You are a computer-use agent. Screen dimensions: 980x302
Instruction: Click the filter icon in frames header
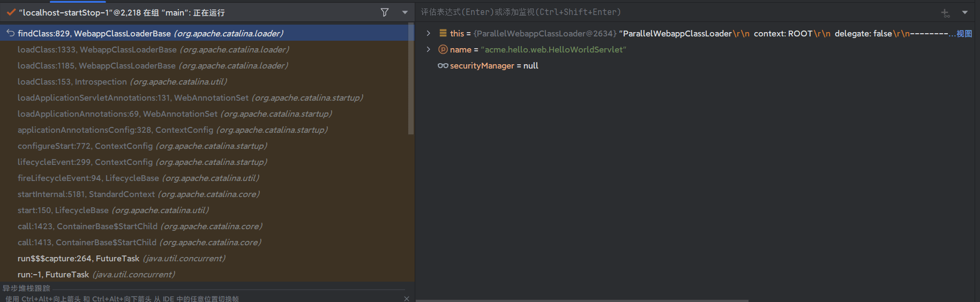pyautogui.click(x=384, y=12)
